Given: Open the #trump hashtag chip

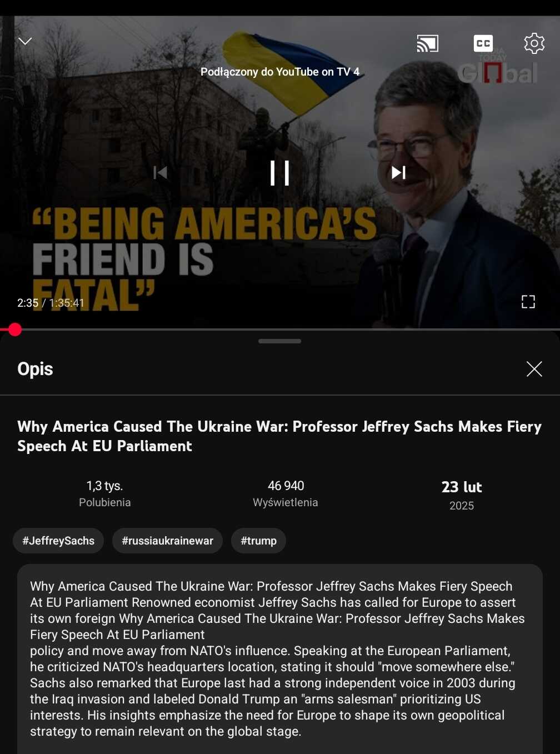Looking at the screenshot, I should [258, 541].
